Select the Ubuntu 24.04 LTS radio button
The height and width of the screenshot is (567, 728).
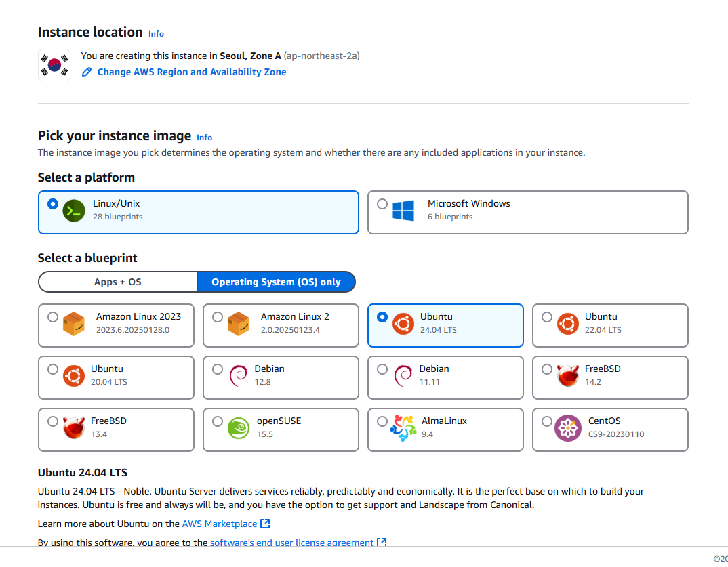pyautogui.click(x=382, y=317)
